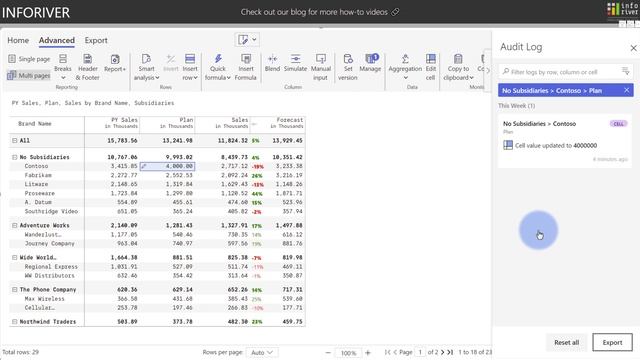Open the Insert row menu

coord(190,67)
